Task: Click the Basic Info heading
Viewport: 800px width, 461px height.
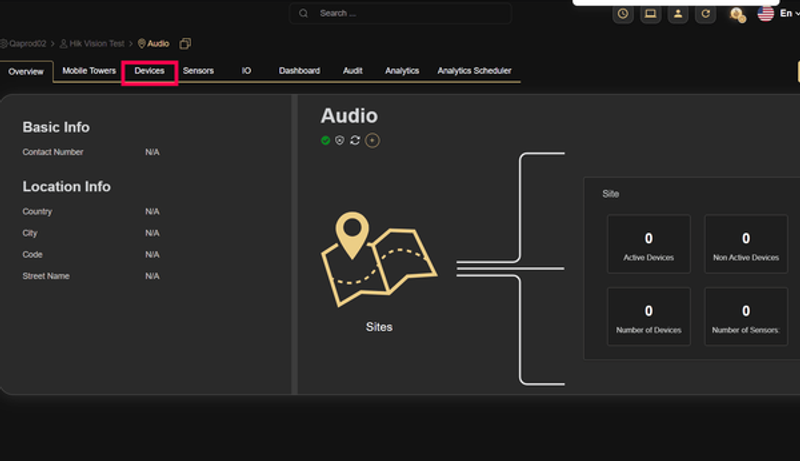Action: tap(56, 127)
